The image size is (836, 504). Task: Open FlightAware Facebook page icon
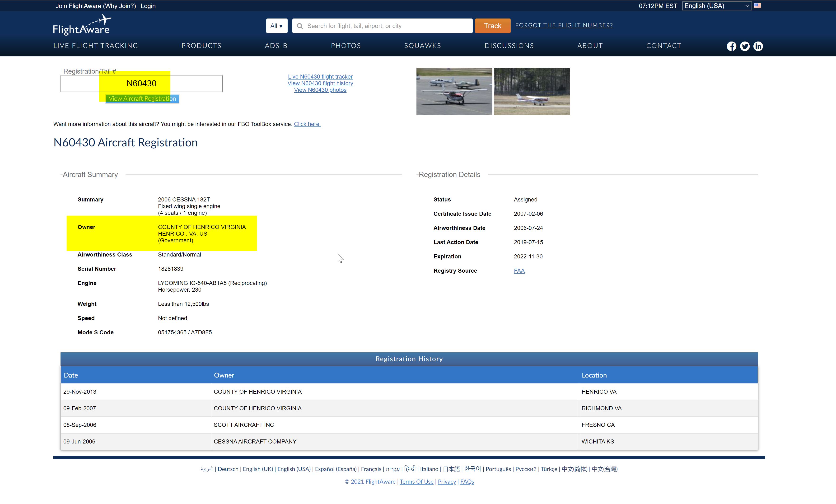732,46
